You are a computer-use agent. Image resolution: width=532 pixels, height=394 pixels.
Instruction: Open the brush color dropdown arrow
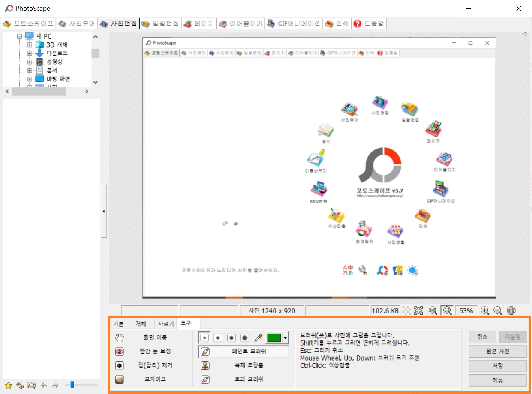click(285, 338)
